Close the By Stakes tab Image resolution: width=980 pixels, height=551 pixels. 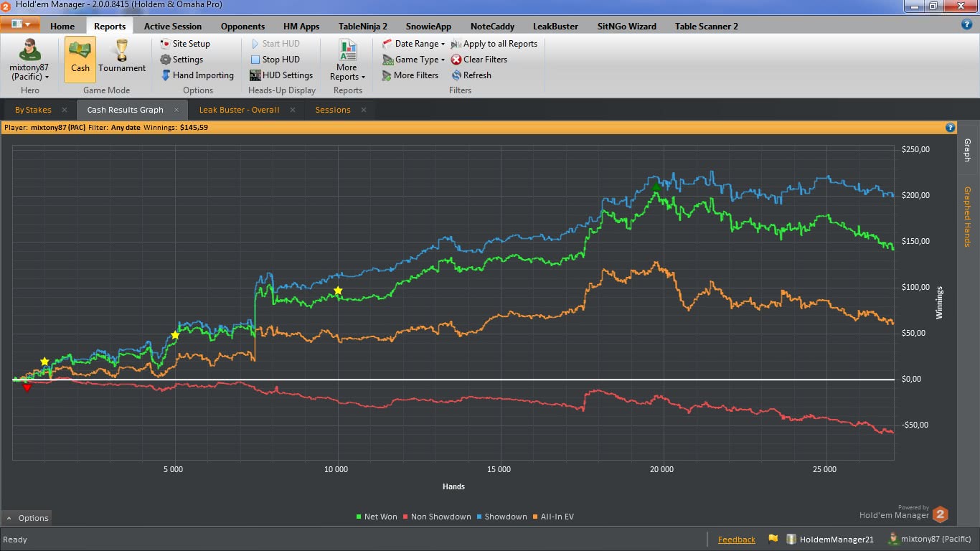(x=65, y=110)
